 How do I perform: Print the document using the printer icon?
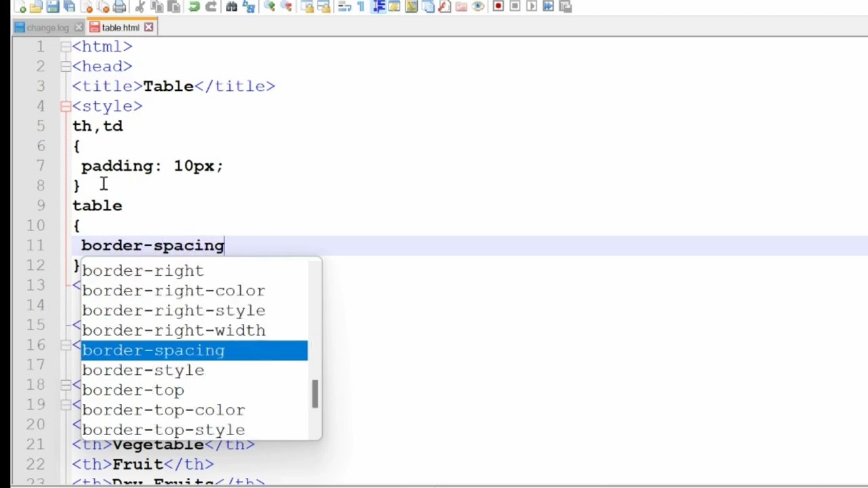[119, 7]
